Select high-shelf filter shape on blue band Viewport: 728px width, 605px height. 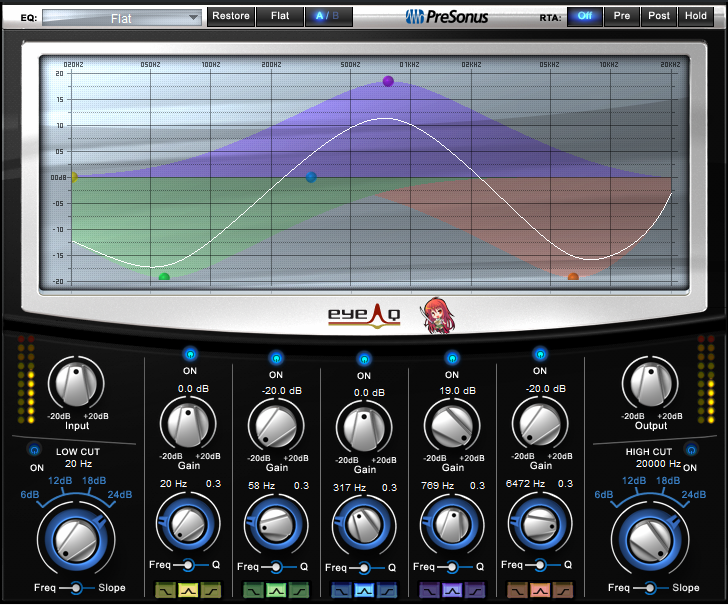point(387,591)
